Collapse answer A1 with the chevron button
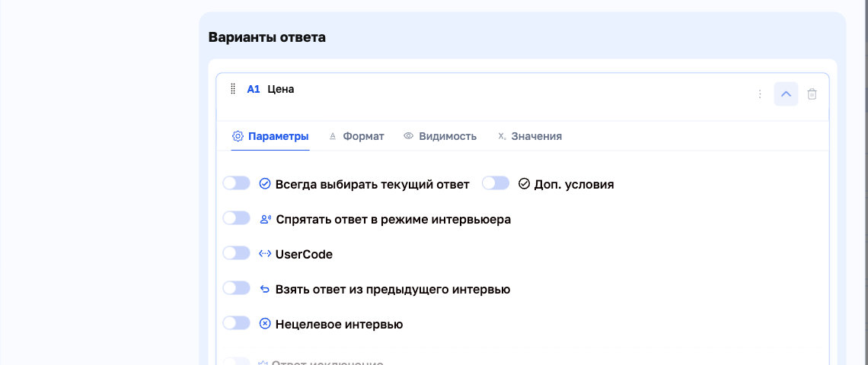This screenshot has height=365, width=868. click(x=786, y=94)
